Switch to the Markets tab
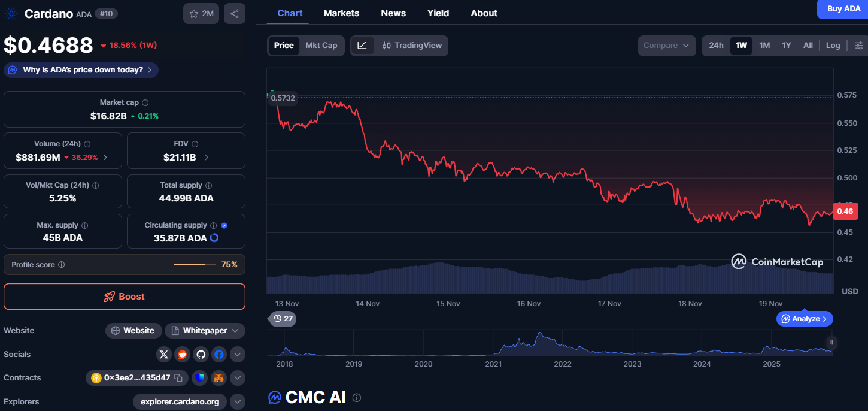868x411 pixels. click(x=341, y=13)
